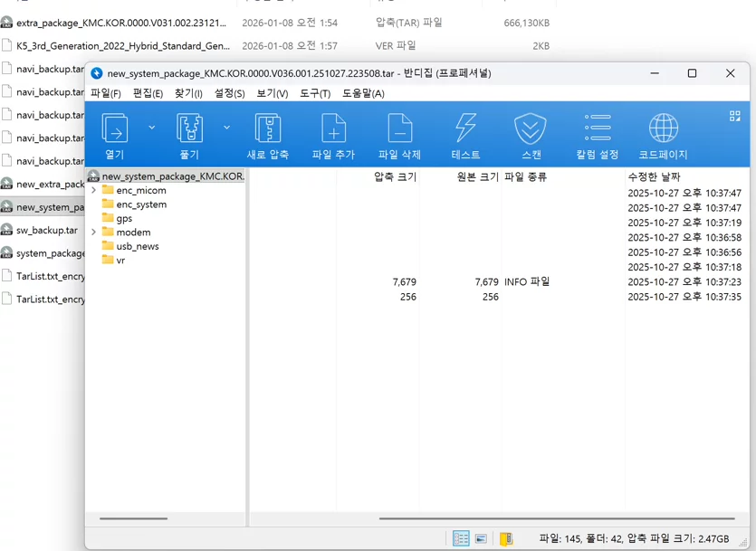Click the 파일 삭제 (Delete file) icon
Image resolution: width=756 pixels, height=551 pixels.
[x=399, y=128]
